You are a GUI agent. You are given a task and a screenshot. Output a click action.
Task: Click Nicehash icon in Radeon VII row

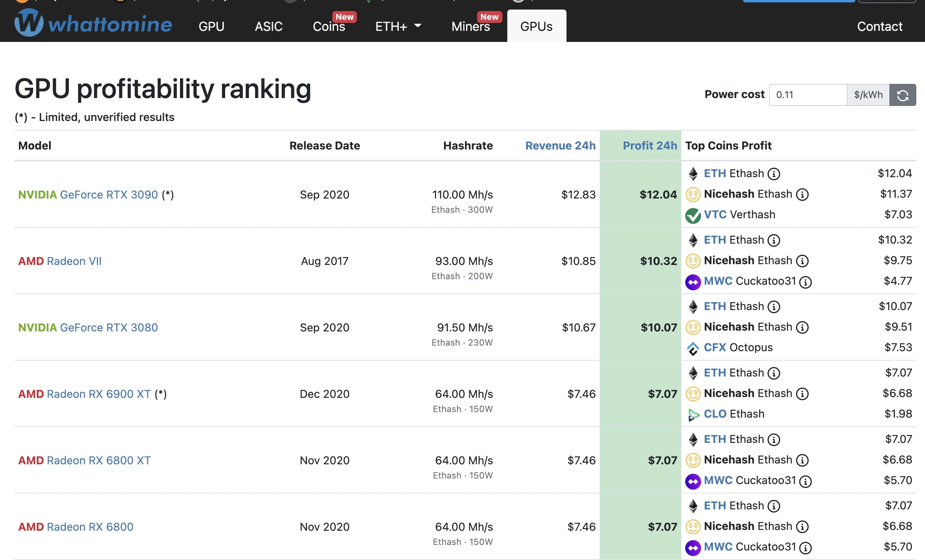[x=693, y=261]
